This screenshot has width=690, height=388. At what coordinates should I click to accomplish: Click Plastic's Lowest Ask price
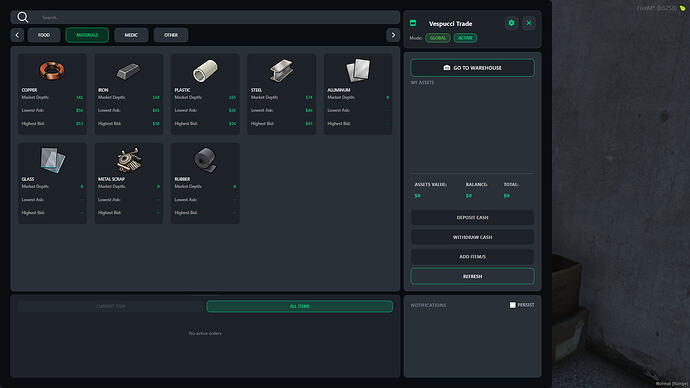click(x=233, y=110)
